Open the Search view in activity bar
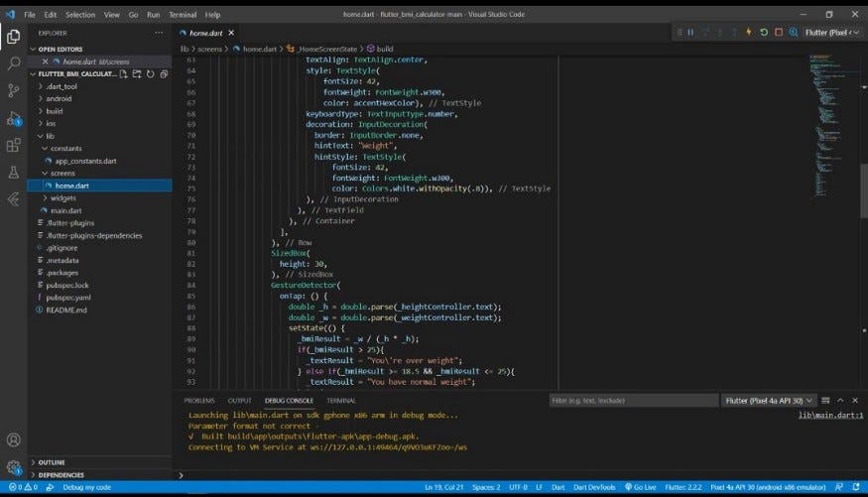 [x=13, y=63]
